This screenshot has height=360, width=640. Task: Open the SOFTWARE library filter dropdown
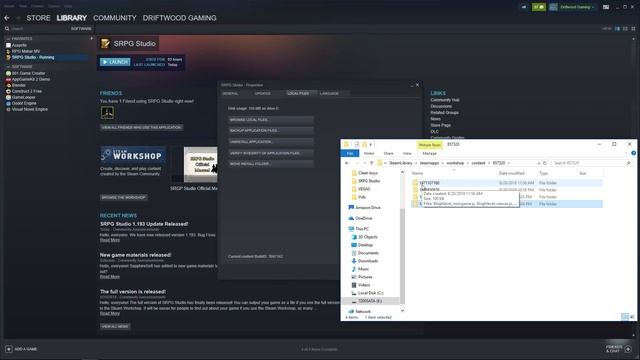(x=81, y=29)
